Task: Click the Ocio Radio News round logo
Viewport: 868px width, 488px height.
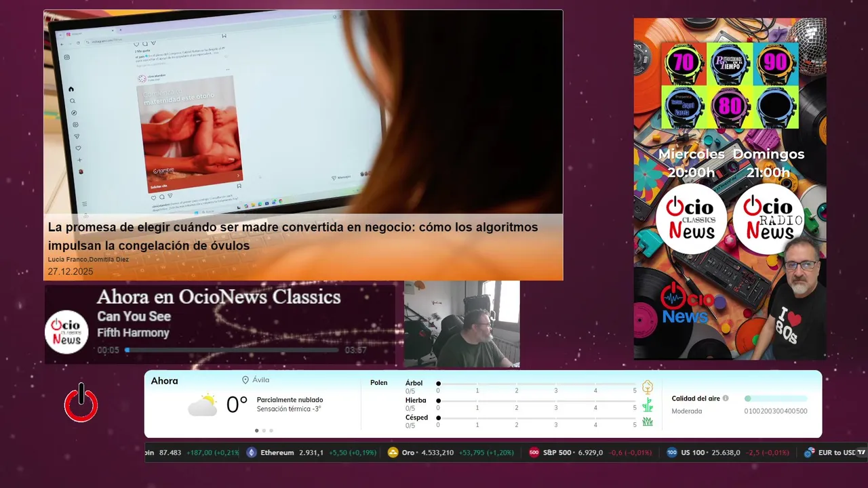Action: 768,219
